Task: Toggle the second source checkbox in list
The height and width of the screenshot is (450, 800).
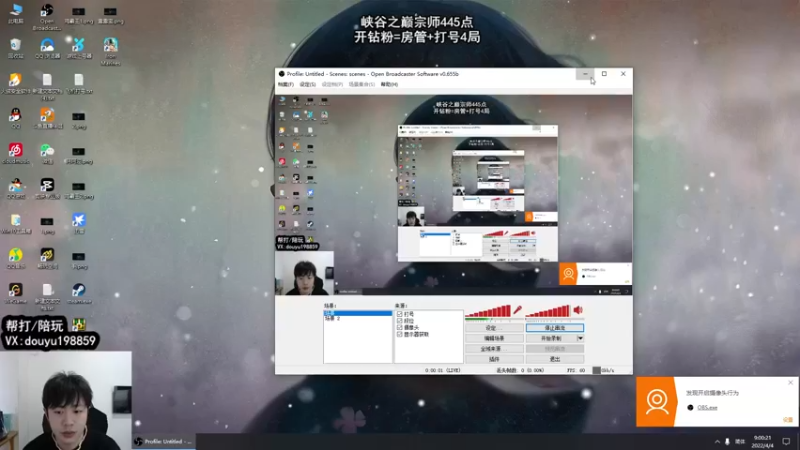Action: tap(399, 321)
